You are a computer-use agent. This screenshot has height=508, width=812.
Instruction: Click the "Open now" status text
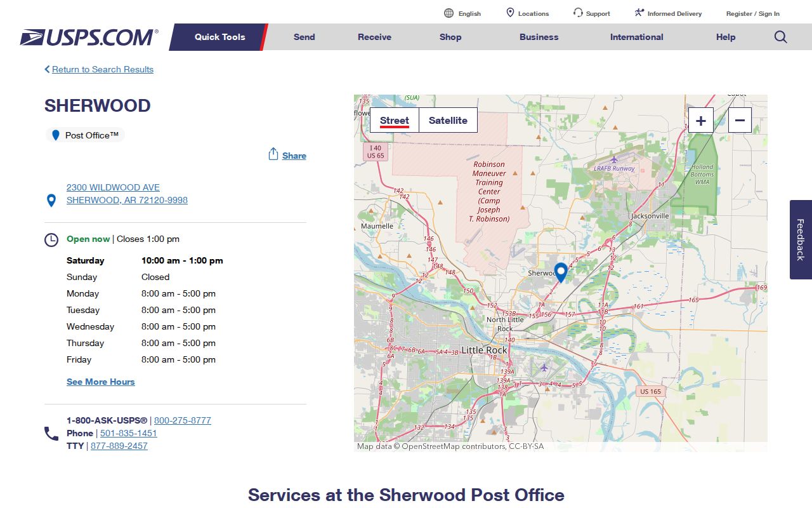pyautogui.click(x=88, y=239)
